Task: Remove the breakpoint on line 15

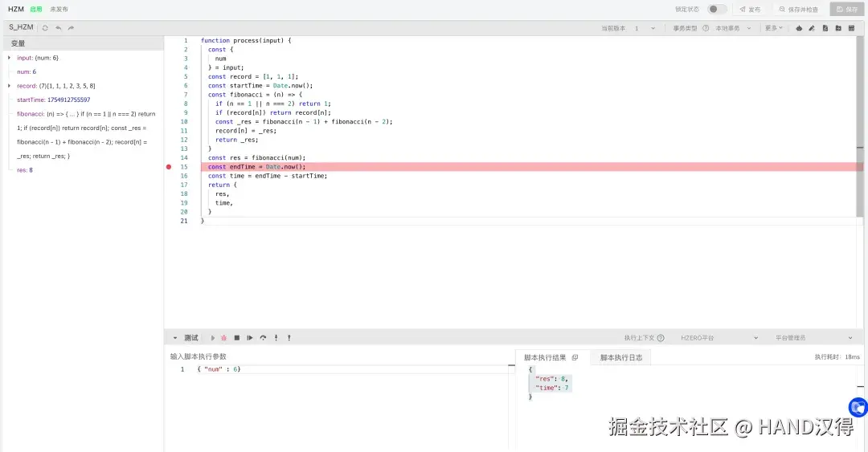Action: click(x=169, y=167)
